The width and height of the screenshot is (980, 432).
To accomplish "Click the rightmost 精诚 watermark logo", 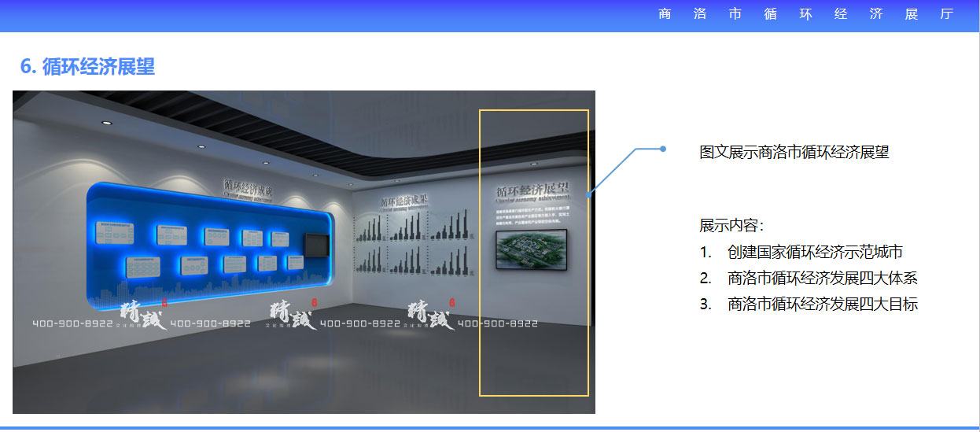I will [x=429, y=315].
